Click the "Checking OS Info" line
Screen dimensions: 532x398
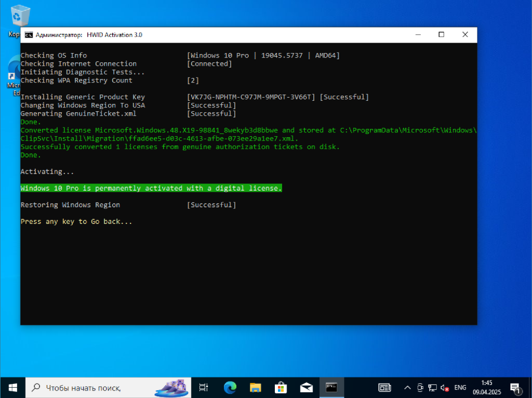pos(54,55)
